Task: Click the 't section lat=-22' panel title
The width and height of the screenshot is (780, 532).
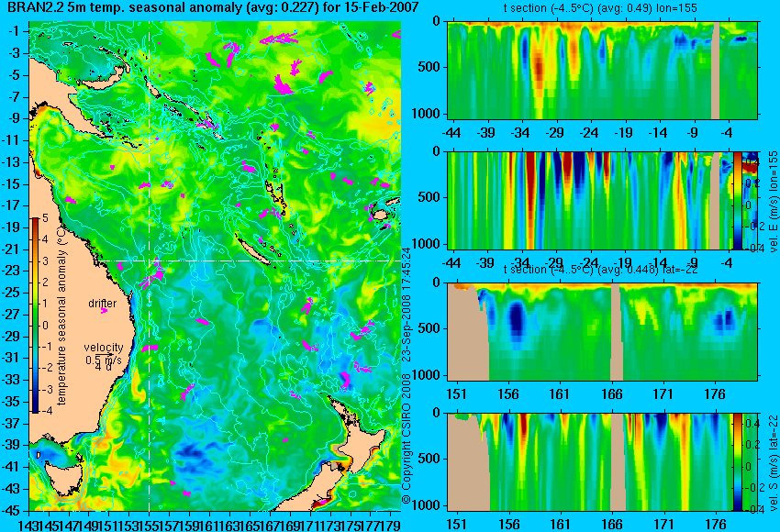Action: pos(600,270)
